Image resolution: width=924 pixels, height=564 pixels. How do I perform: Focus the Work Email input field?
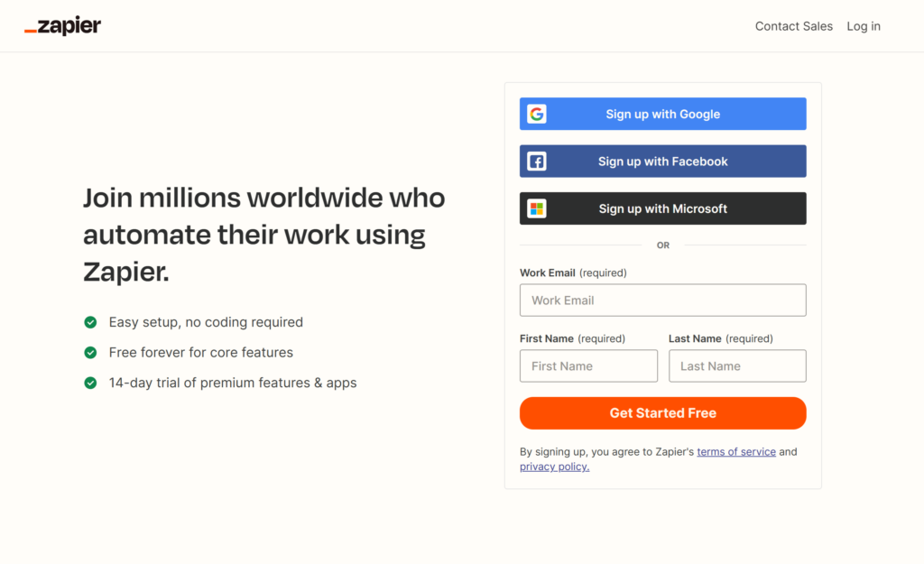[662, 300]
